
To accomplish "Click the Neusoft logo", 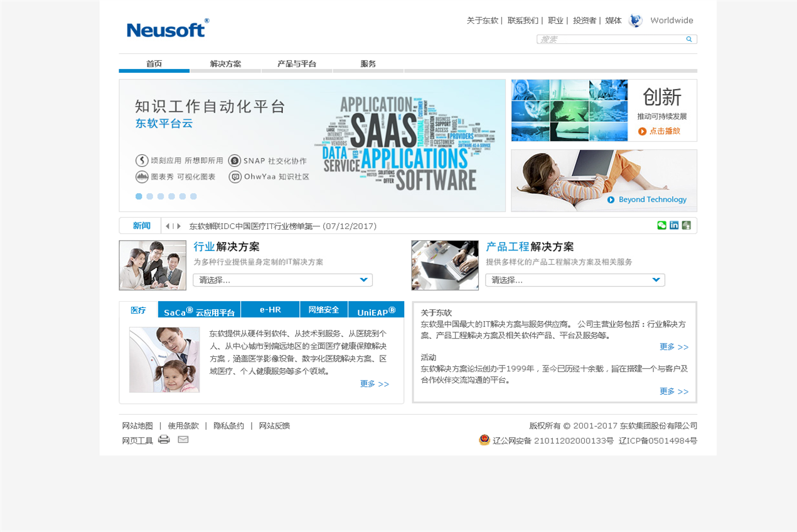I will [168, 28].
